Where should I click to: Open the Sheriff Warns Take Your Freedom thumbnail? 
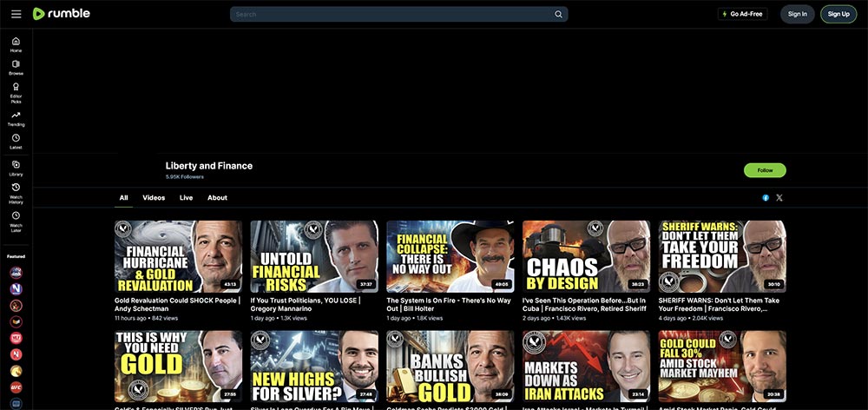tap(722, 256)
